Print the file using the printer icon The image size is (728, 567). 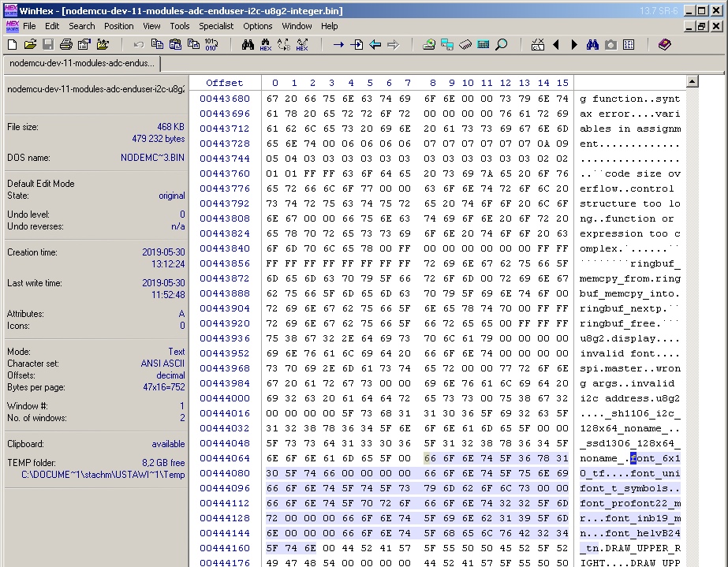67,45
